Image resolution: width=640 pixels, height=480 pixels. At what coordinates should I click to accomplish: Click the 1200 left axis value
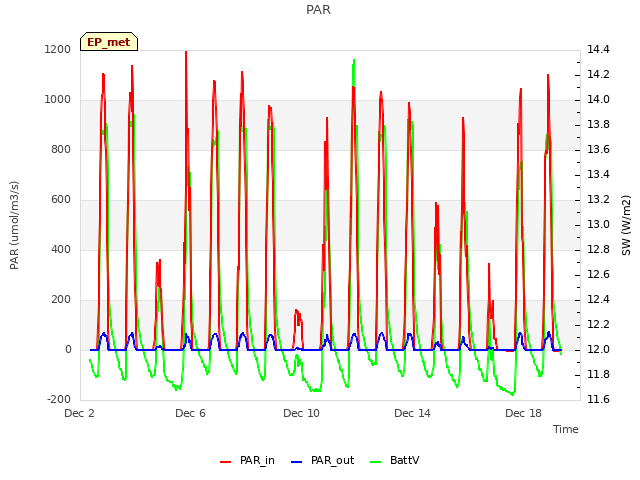coord(58,49)
